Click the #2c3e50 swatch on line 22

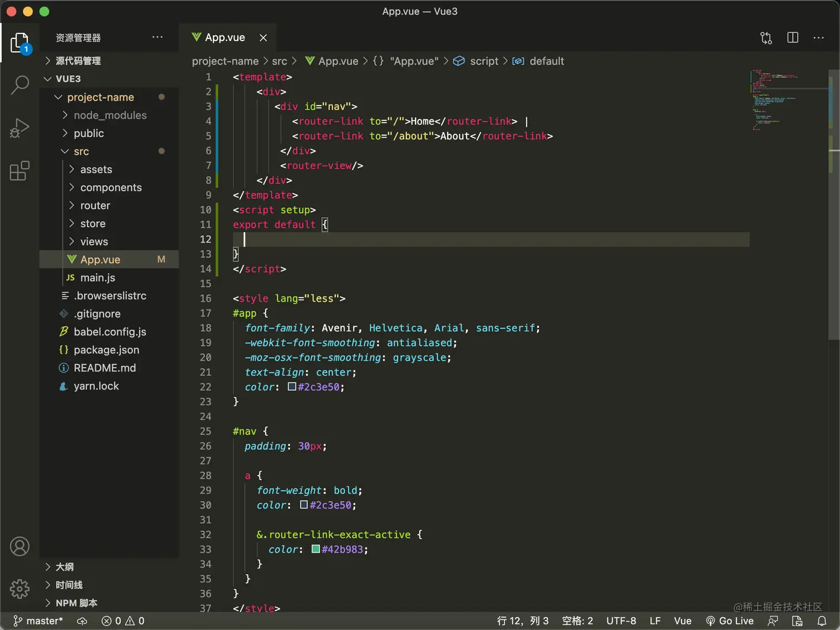pyautogui.click(x=292, y=387)
